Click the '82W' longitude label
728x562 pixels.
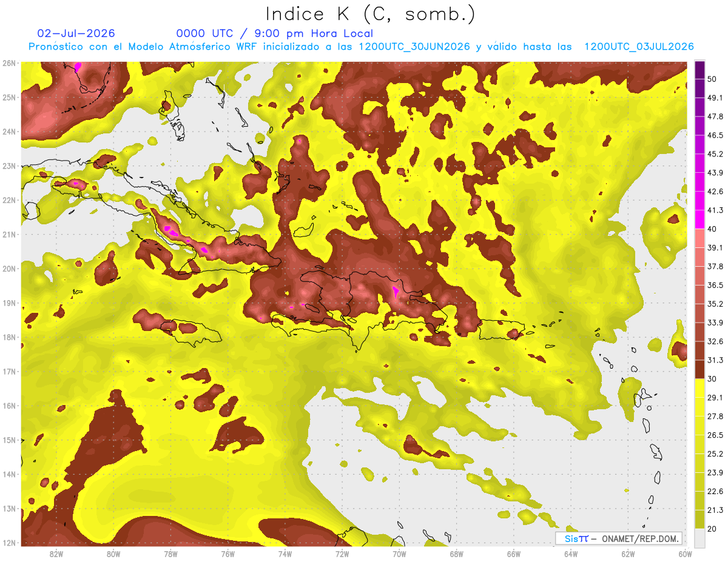click(x=56, y=554)
